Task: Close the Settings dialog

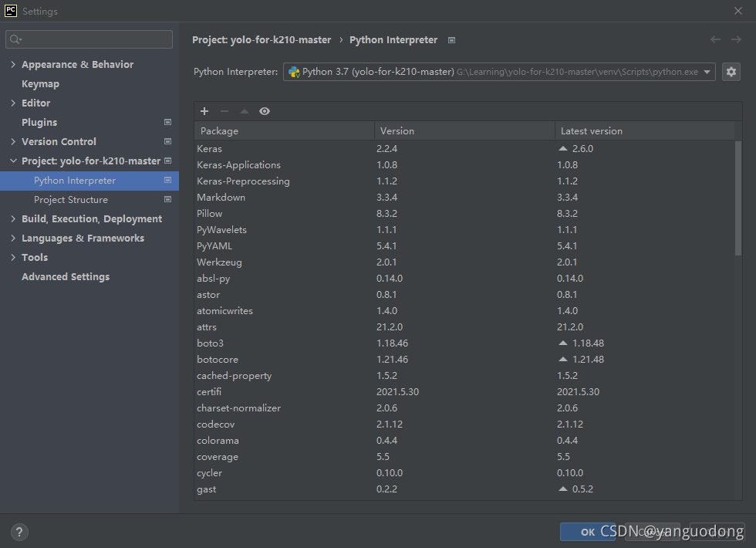Action: (737, 11)
